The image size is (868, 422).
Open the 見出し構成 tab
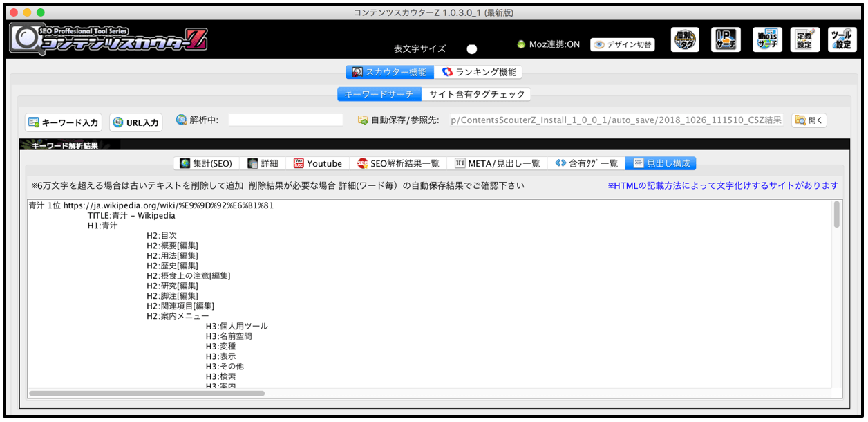click(661, 163)
